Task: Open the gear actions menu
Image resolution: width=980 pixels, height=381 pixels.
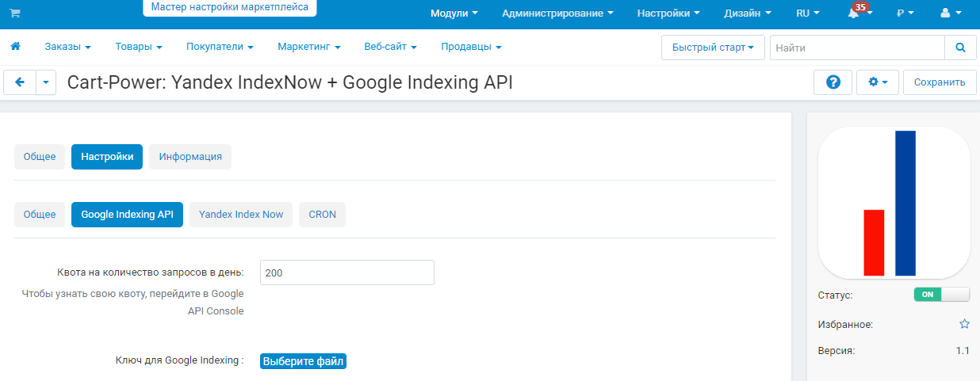Action: coord(878,82)
